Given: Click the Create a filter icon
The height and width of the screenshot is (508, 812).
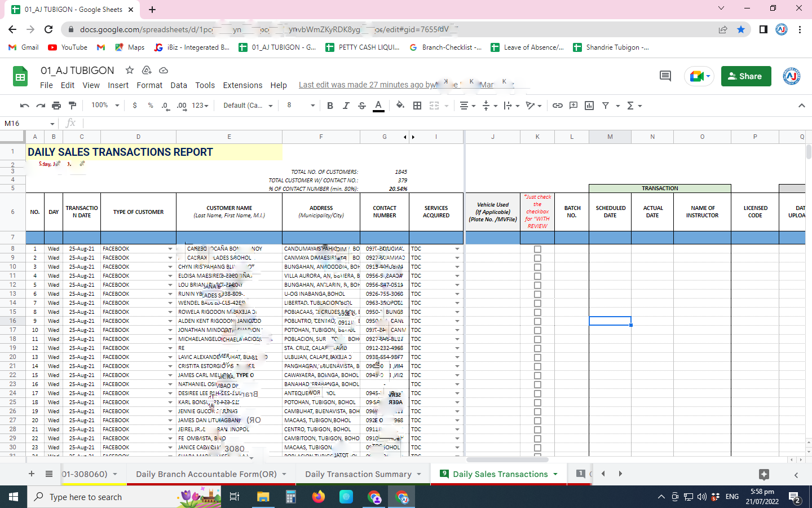Looking at the screenshot, I should (606, 106).
